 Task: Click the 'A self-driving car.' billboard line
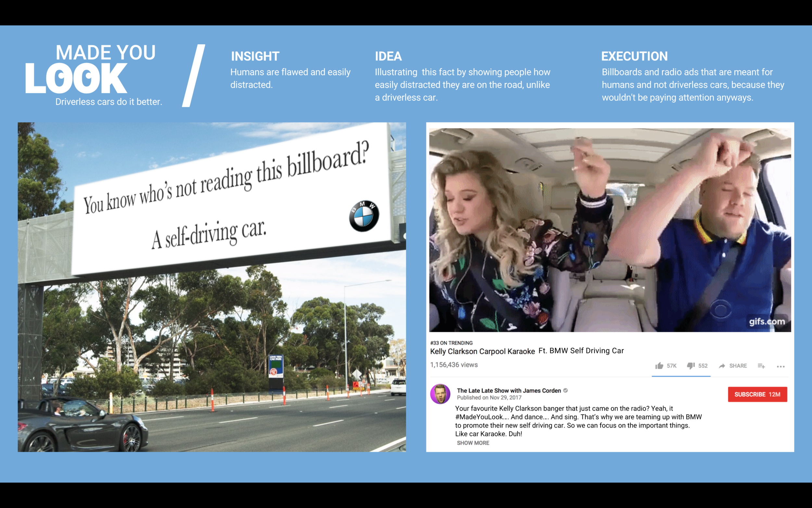pyautogui.click(x=209, y=234)
